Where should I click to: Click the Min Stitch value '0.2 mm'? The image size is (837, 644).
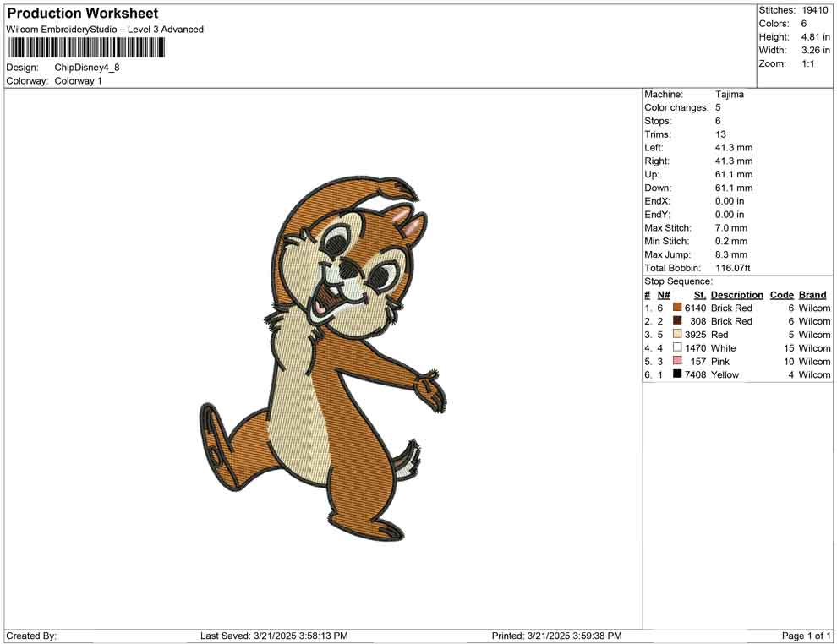[x=731, y=241]
